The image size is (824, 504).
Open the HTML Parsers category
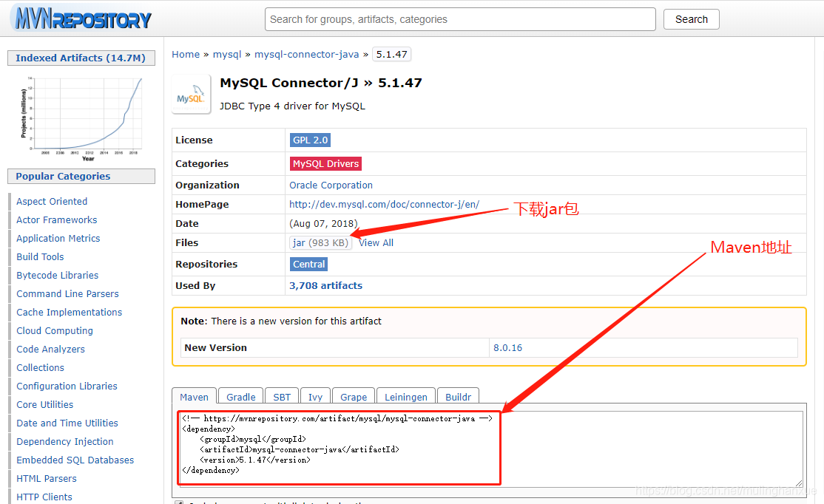47,478
